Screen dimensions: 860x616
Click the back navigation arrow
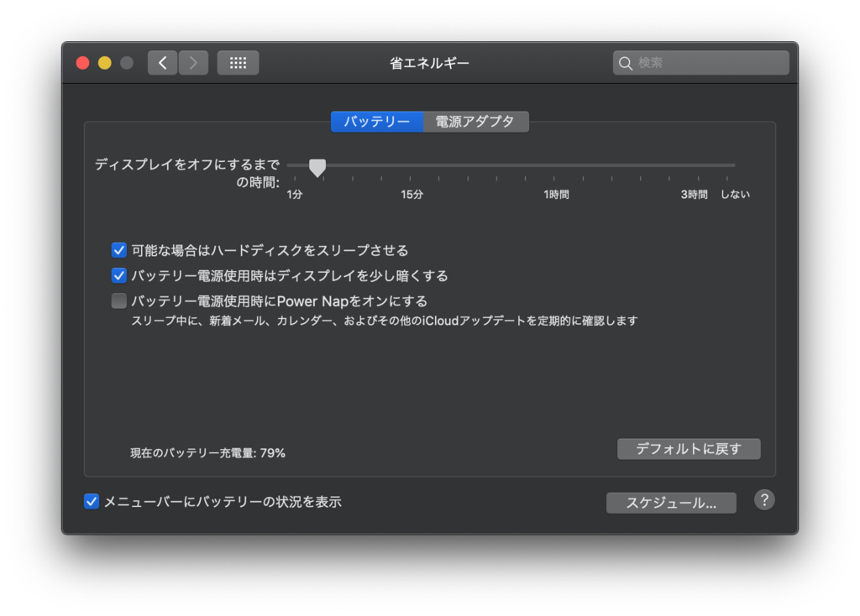(x=163, y=62)
